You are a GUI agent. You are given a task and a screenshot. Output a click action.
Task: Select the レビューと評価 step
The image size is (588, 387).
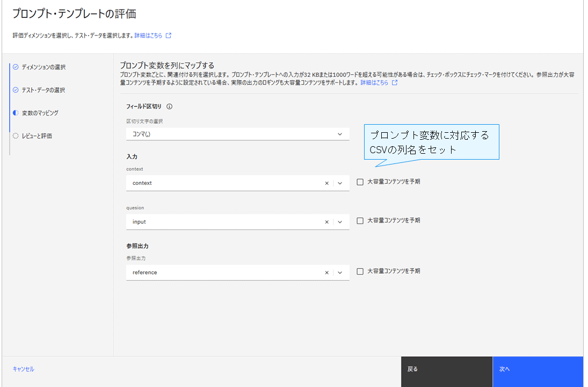point(37,136)
